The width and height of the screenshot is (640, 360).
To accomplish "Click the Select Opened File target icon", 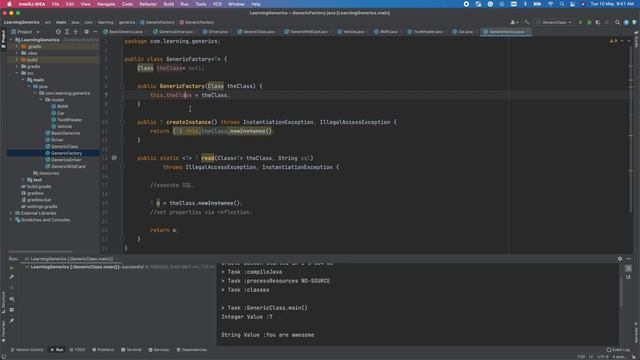I will click(x=58, y=31).
